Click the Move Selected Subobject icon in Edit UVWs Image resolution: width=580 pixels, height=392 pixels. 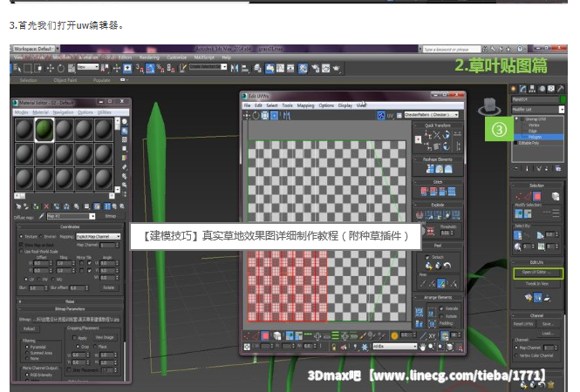coord(246,116)
